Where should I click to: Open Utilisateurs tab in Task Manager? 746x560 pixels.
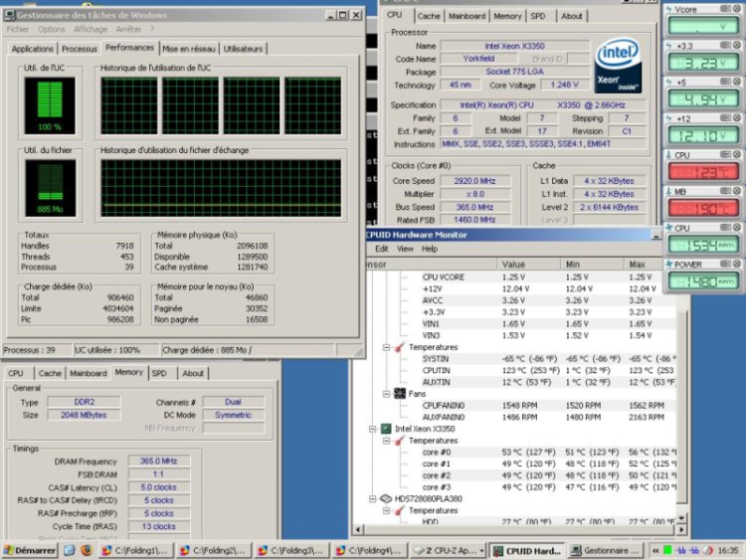tap(243, 49)
